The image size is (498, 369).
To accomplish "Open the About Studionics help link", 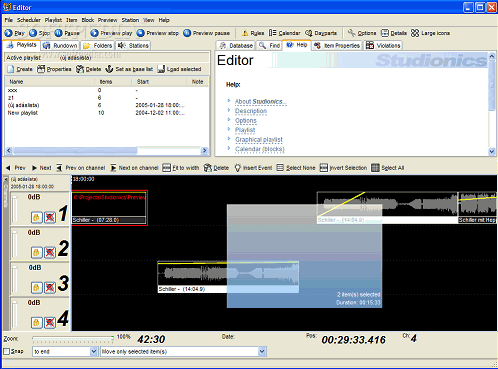I will point(260,101).
